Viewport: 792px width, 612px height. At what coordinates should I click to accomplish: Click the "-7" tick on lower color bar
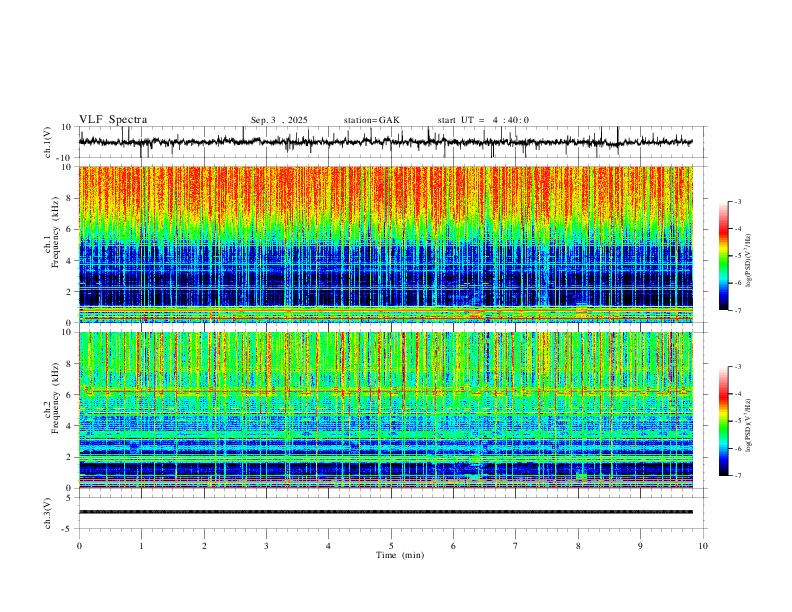738,476
